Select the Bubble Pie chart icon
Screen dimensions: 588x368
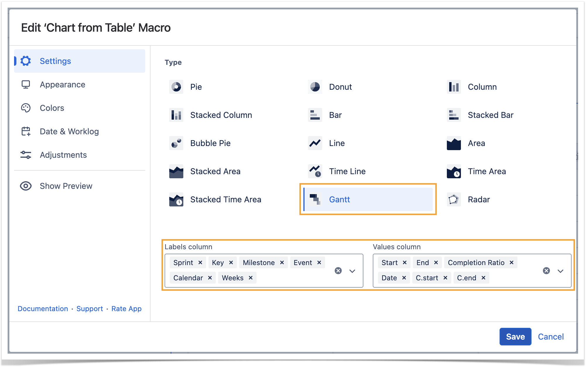pyautogui.click(x=176, y=143)
